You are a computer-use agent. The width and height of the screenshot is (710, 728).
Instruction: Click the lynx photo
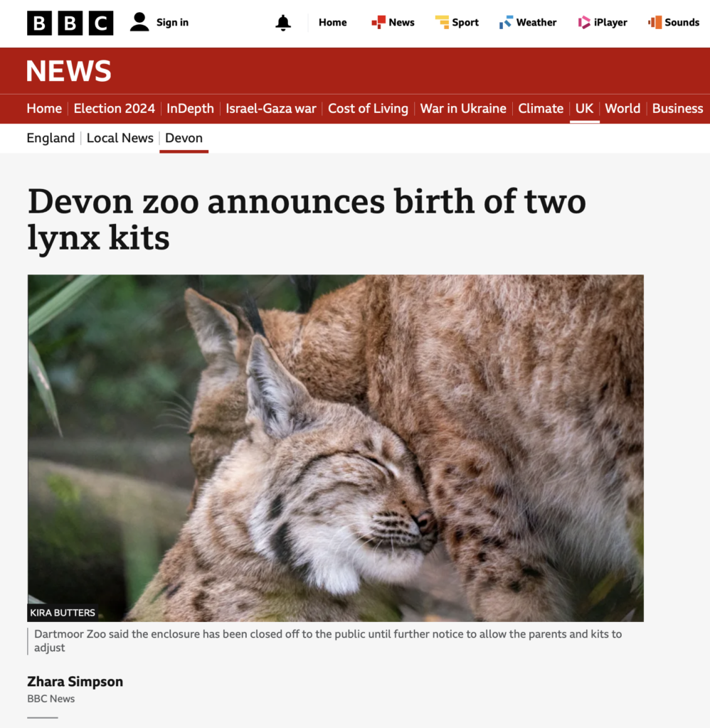click(x=336, y=448)
